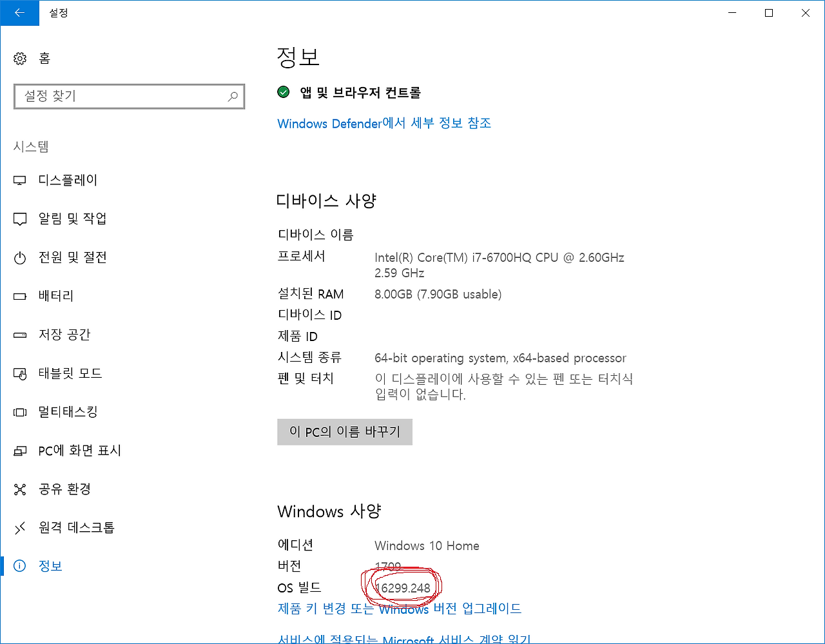825x644 pixels.
Task: Click the 공유 환경 shared experiences icon
Action: coord(21,489)
